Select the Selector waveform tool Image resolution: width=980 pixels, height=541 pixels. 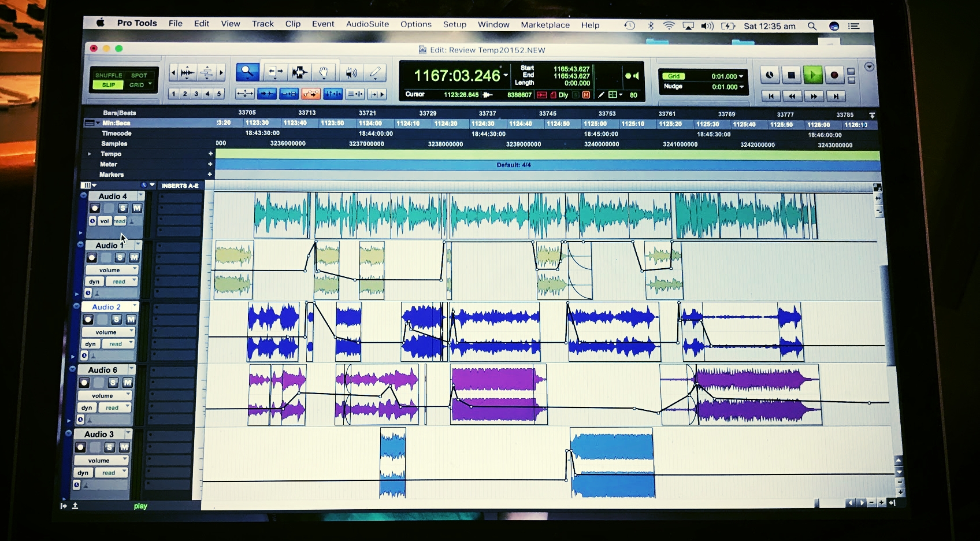point(299,73)
